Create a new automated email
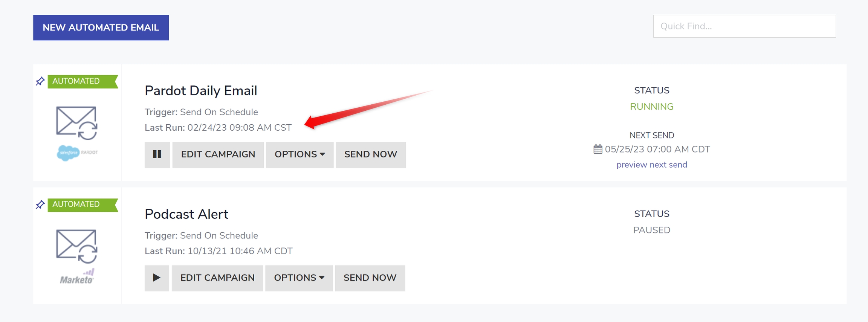This screenshot has height=322, width=868. (x=101, y=27)
